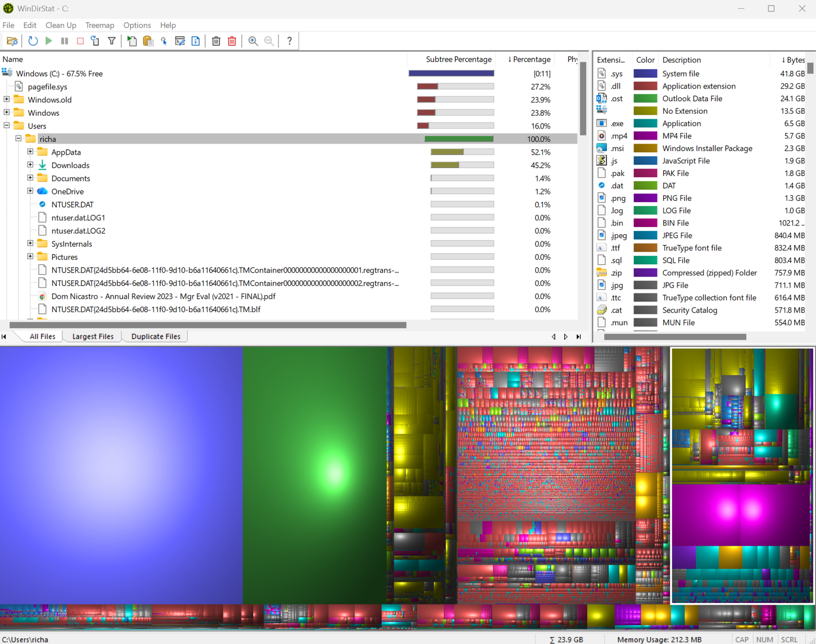The height and width of the screenshot is (644, 816).
Task: Expand the Downloads folder
Action: pyautogui.click(x=30, y=165)
